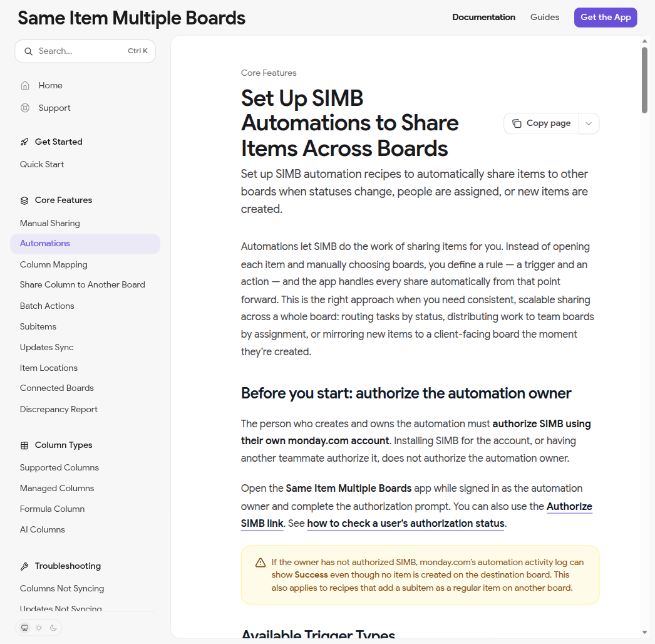Click the Copy page button
This screenshot has height=644, width=655.
pos(542,123)
